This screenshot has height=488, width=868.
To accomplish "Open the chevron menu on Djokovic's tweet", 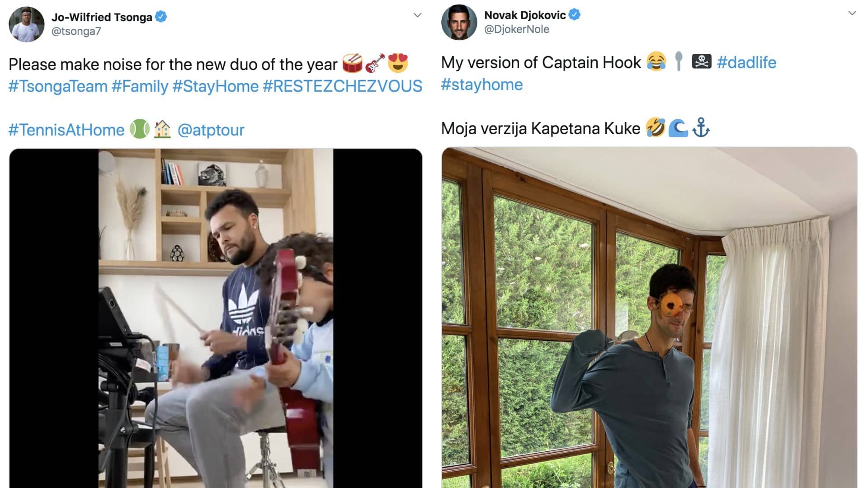I will coord(852,13).
